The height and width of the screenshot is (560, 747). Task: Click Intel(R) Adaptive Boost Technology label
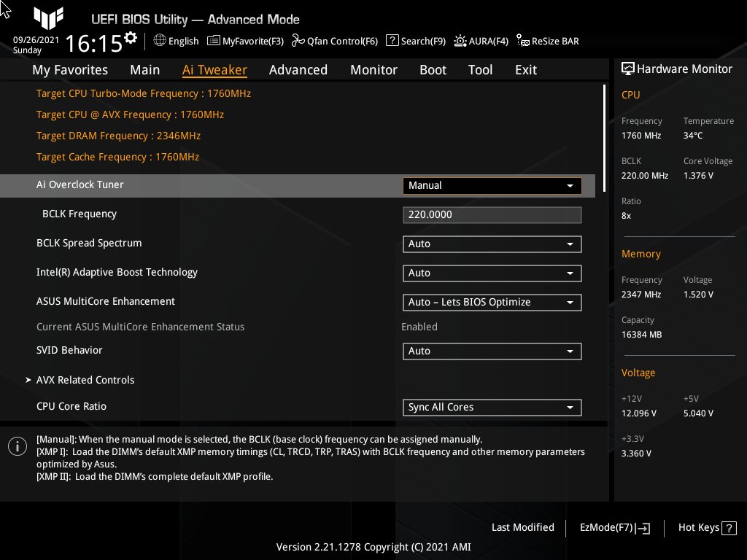(117, 273)
